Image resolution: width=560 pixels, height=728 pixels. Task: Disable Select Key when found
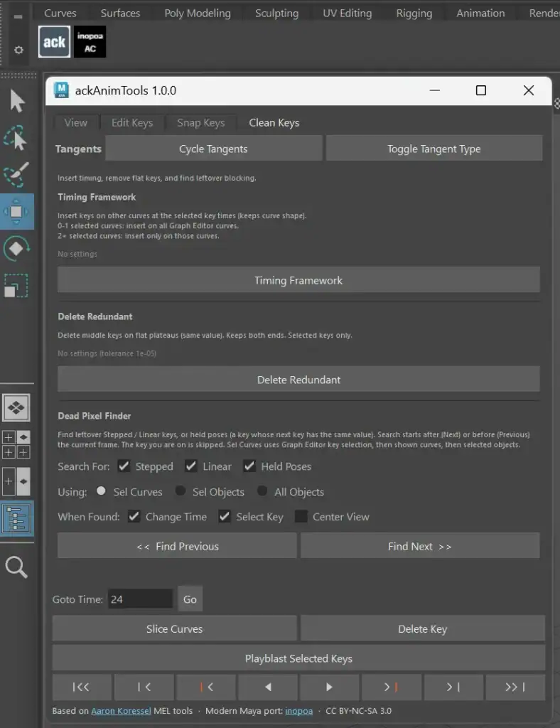[x=225, y=516]
